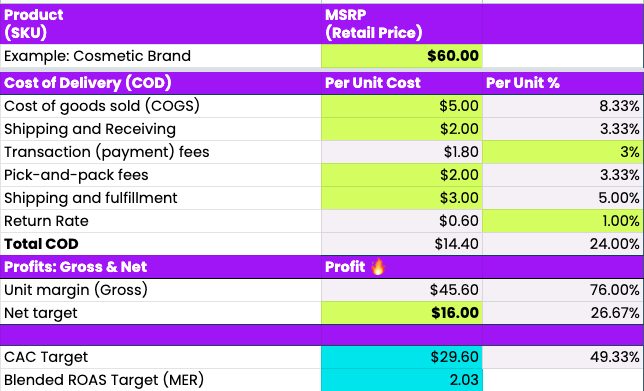Select the Cost of Delivery (COD) header

click(x=161, y=83)
